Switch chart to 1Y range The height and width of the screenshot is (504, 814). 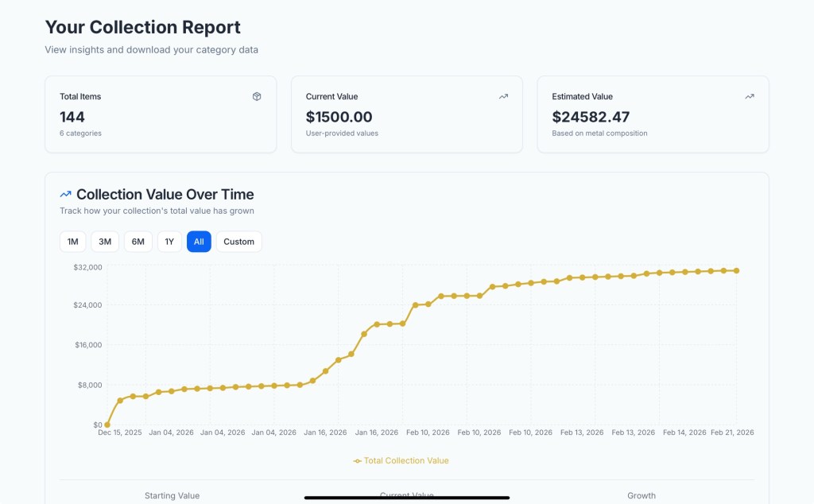pyautogui.click(x=169, y=242)
